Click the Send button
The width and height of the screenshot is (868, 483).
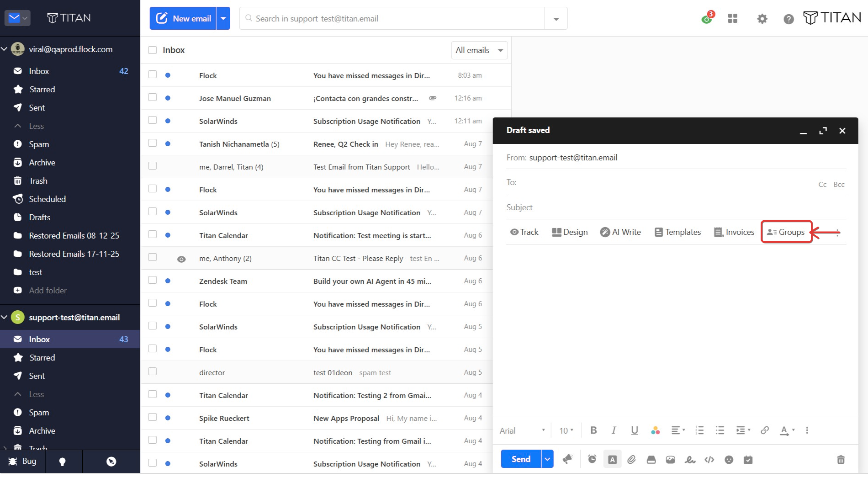pos(521,459)
